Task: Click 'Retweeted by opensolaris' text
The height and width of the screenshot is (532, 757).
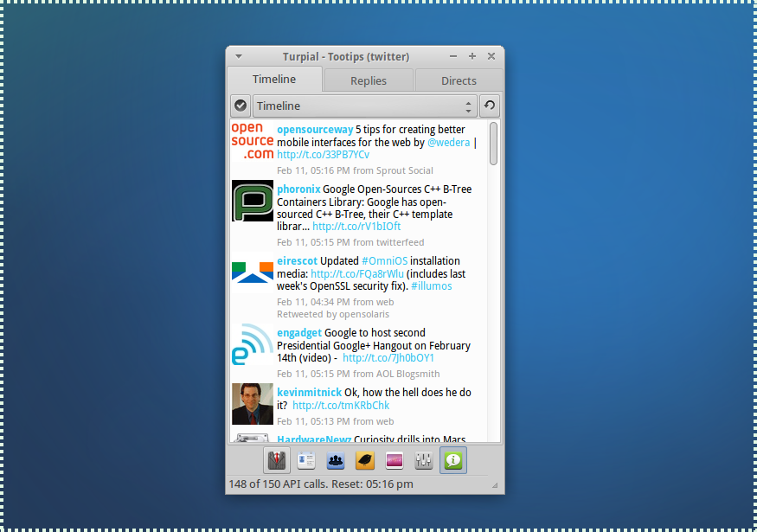Action: (332, 314)
